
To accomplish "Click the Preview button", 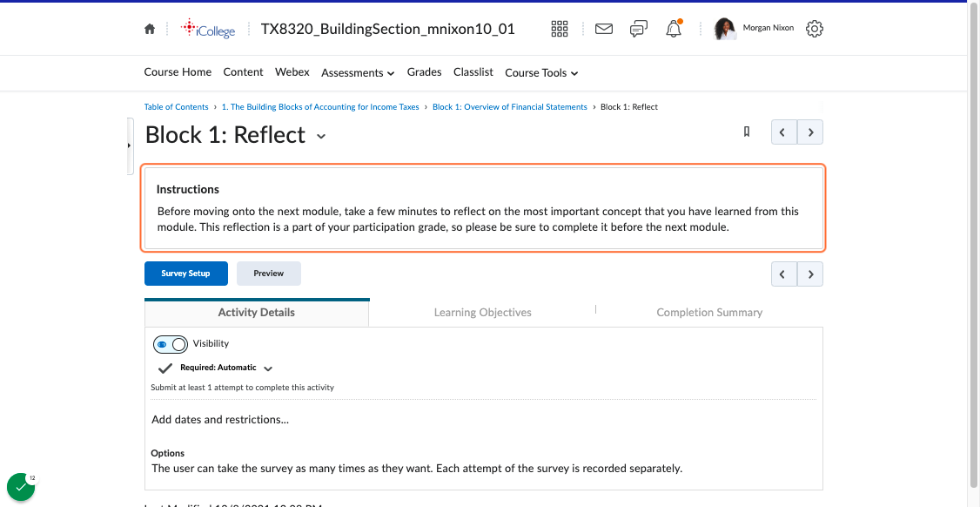I will click(269, 274).
